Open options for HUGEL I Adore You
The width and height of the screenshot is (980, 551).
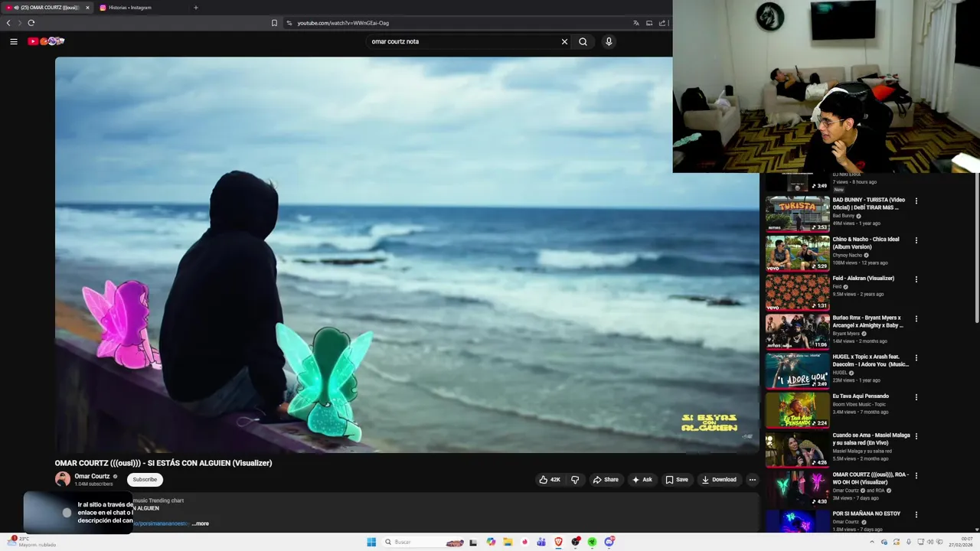[x=916, y=357]
